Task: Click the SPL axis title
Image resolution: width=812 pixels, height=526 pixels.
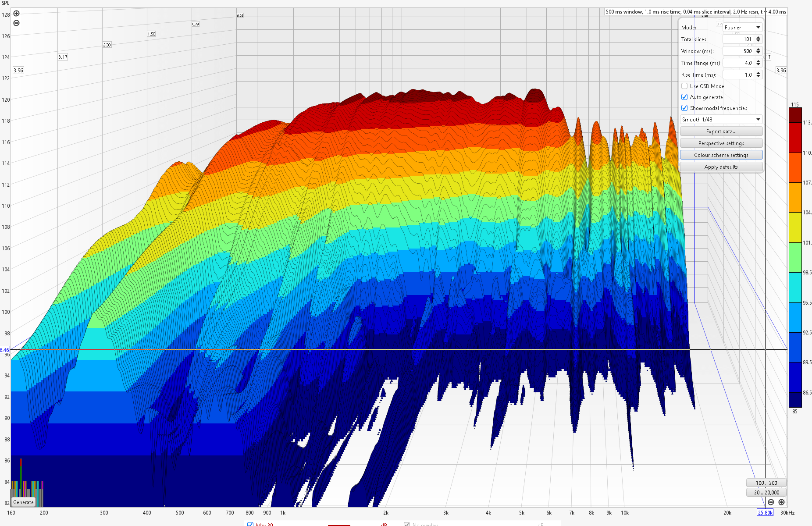Action: coord(5,3)
